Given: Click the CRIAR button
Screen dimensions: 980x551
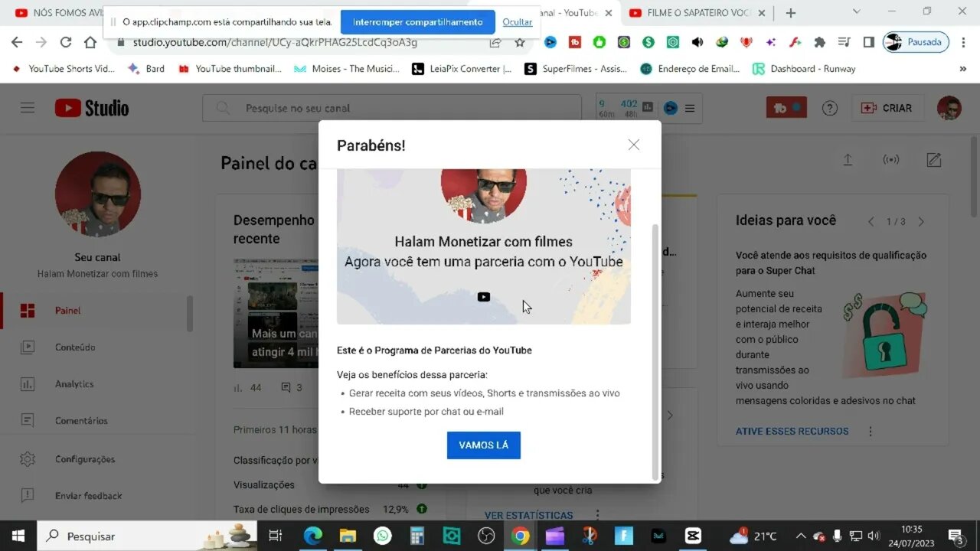Looking at the screenshot, I should coord(887,108).
